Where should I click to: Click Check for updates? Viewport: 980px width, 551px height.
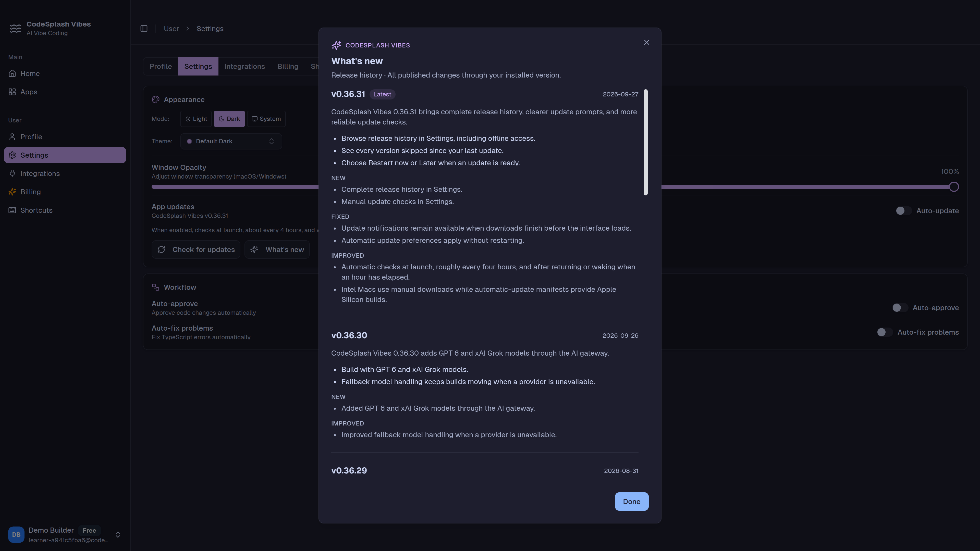point(196,249)
